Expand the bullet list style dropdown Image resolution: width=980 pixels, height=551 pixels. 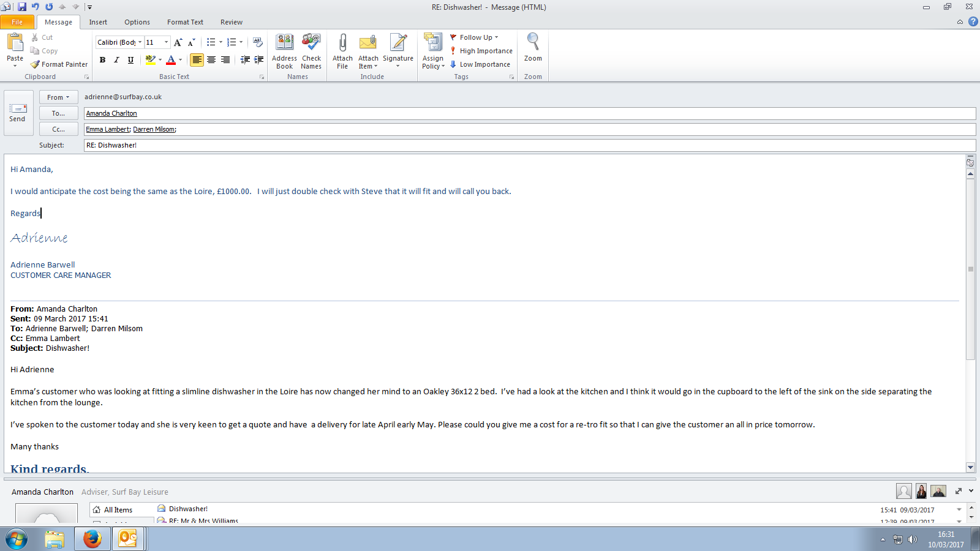tap(221, 42)
